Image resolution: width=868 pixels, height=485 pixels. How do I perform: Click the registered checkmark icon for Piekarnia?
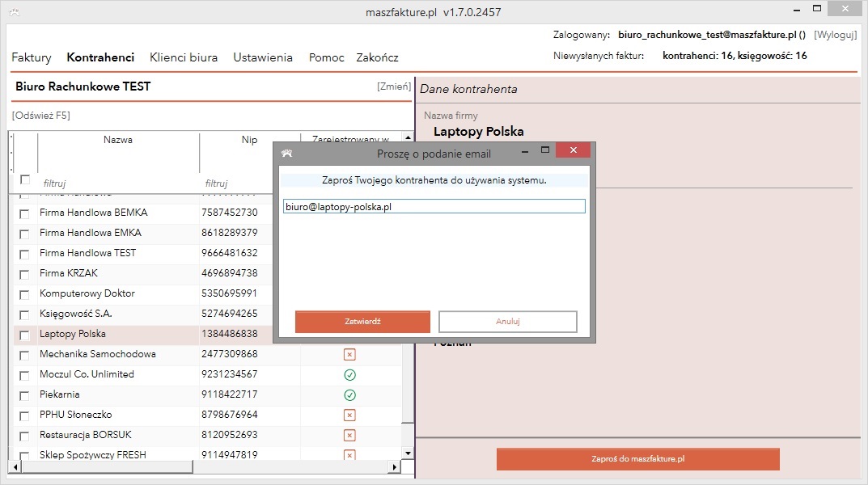click(349, 394)
